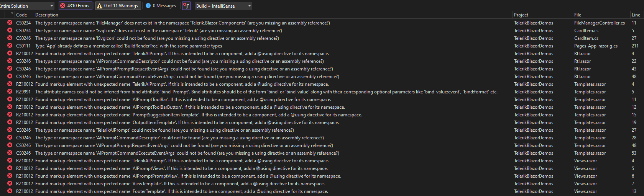Screen dimensions: 644x196
Task: Sort by the Description column header
Action: pyautogui.click(x=47, y=15)
